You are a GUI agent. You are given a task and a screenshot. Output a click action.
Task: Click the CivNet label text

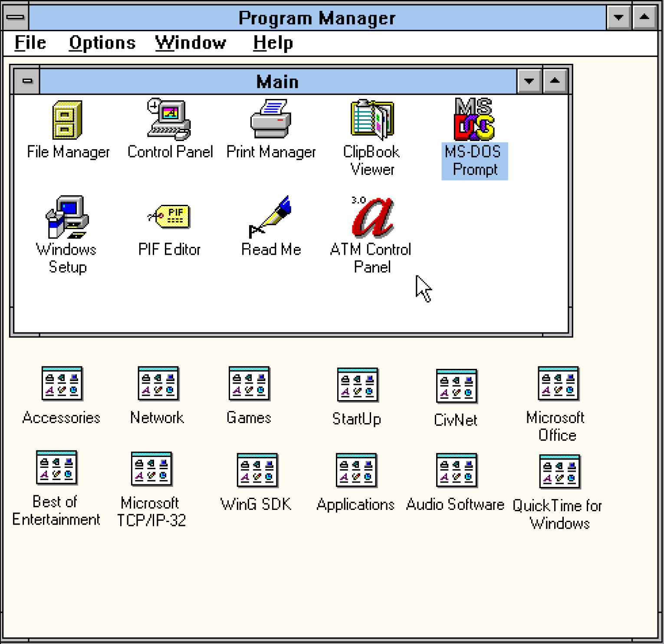pos(456,420)
